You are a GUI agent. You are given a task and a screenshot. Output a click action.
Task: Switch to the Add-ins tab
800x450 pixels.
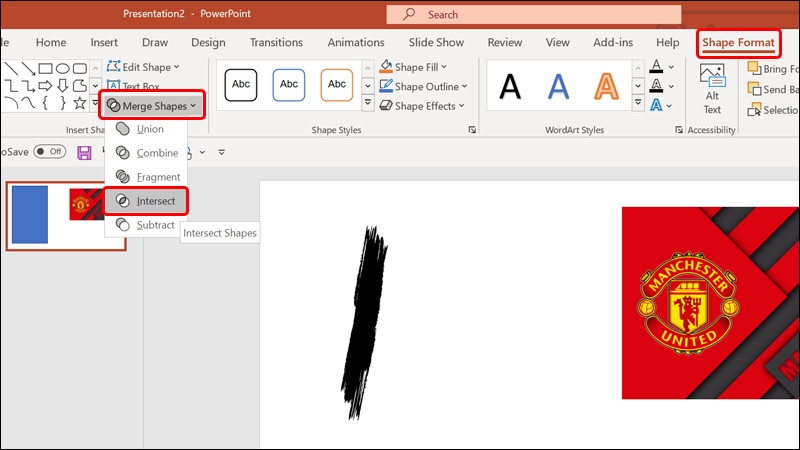coord(613,42)
